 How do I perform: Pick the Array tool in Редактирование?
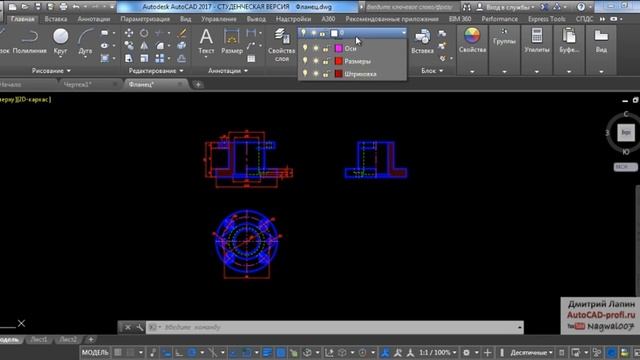pyautogui.click(x=160, y=58)
